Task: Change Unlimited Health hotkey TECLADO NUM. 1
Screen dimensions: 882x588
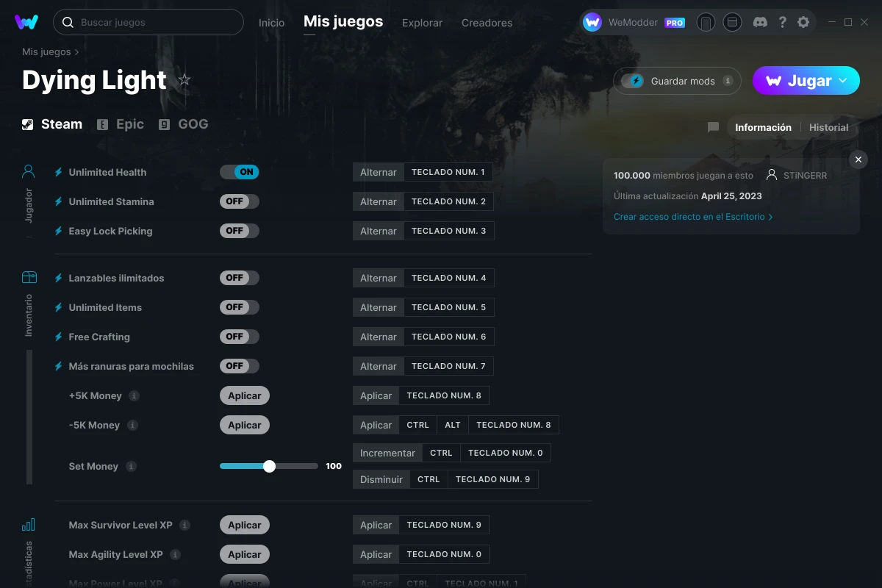Action: click(x=448, y=172)
